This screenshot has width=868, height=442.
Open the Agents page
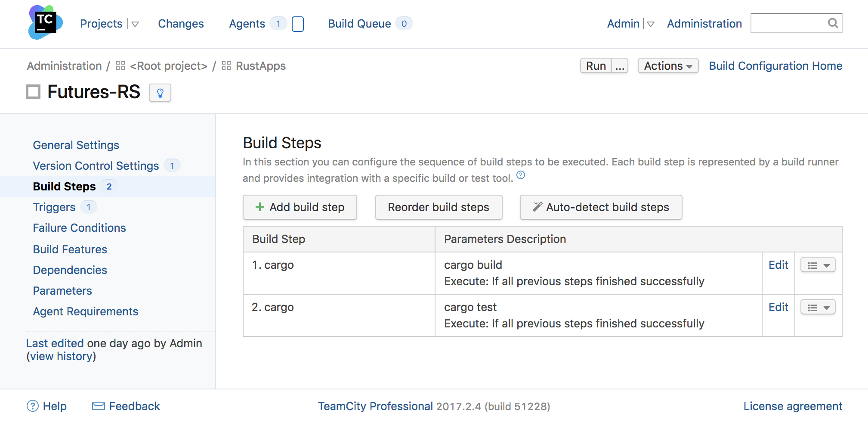247,24
